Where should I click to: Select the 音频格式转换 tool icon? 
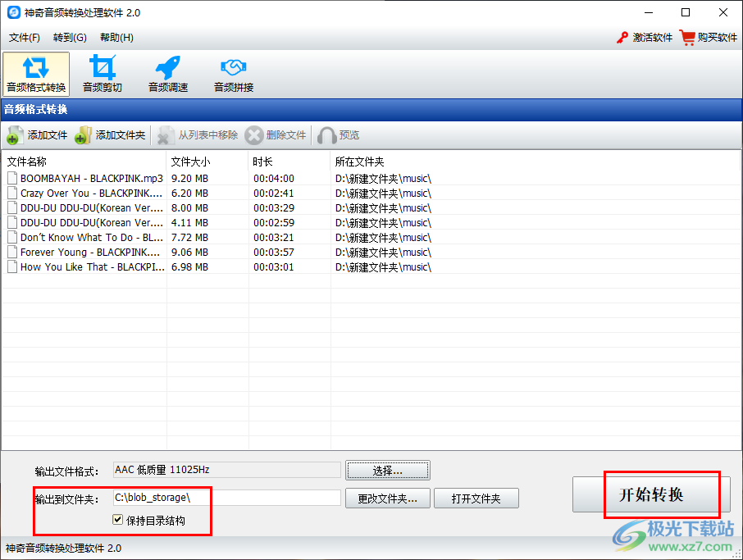tap(36, 74)
